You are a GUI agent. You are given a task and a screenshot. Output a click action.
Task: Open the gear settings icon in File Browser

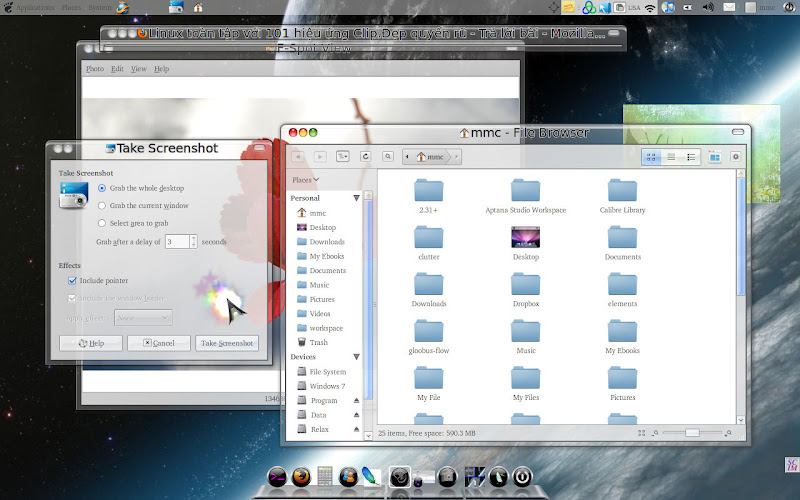point(736,157)
